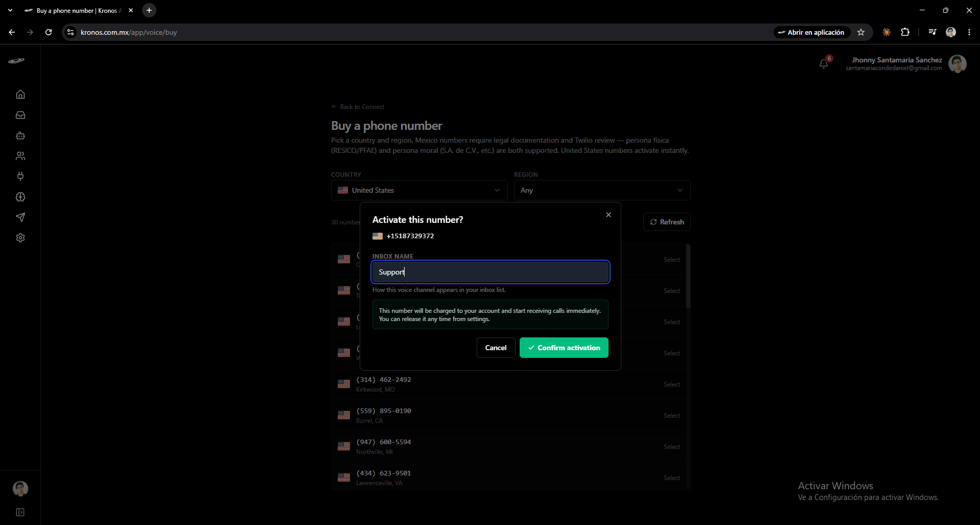Viewport: 980px width, 525px height.
Task: Open the Chrome three-dot menu
Action: pyautogui.click(x=969, y=32)
